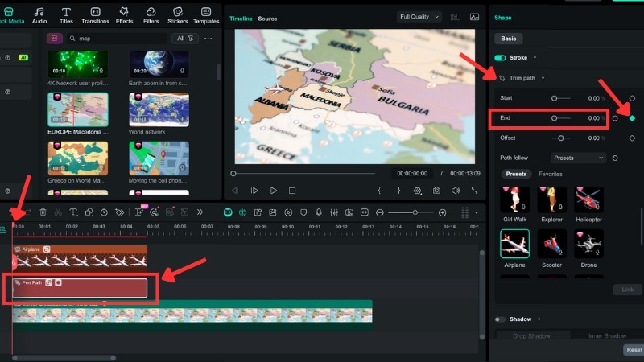Image resolution: width=644 pixels, height=362 pixels.
Task: Enable the Shadow toggle
Action: (x=500, y=319)
